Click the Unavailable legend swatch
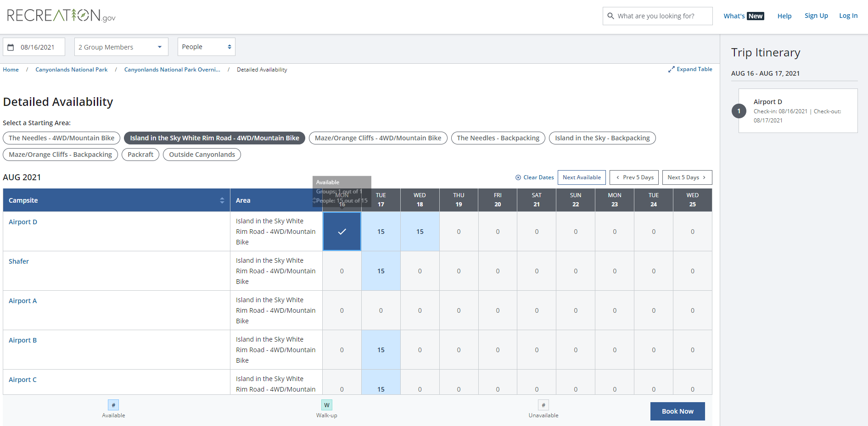Screen dimensions: 868x426 (x=543, y=405)
